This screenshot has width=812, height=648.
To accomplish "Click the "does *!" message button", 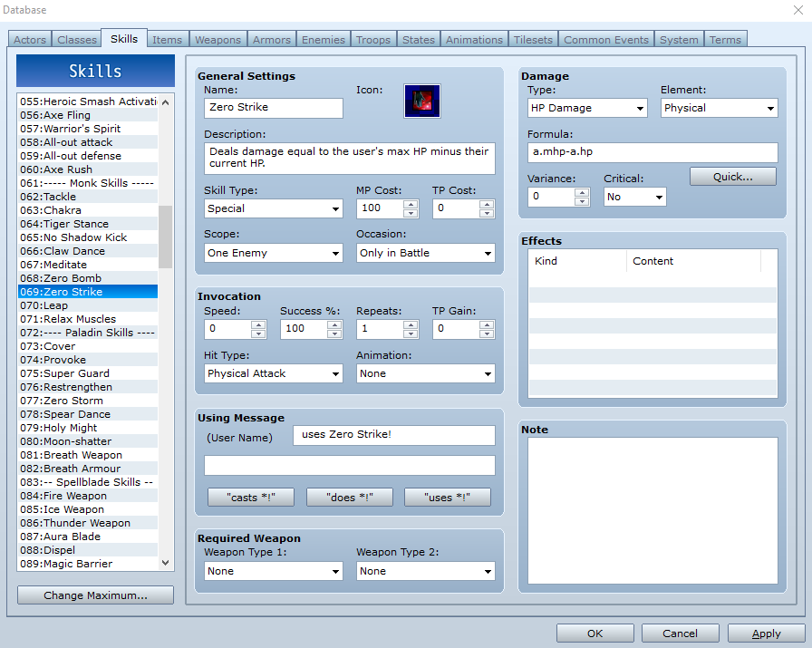I will tap(350, 498).
